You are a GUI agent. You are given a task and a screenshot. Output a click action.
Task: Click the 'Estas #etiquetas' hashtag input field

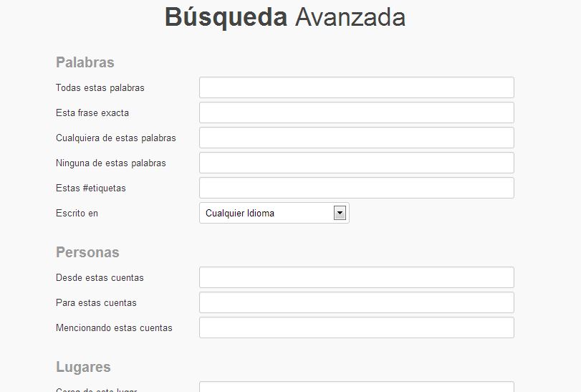pos(356,188)
